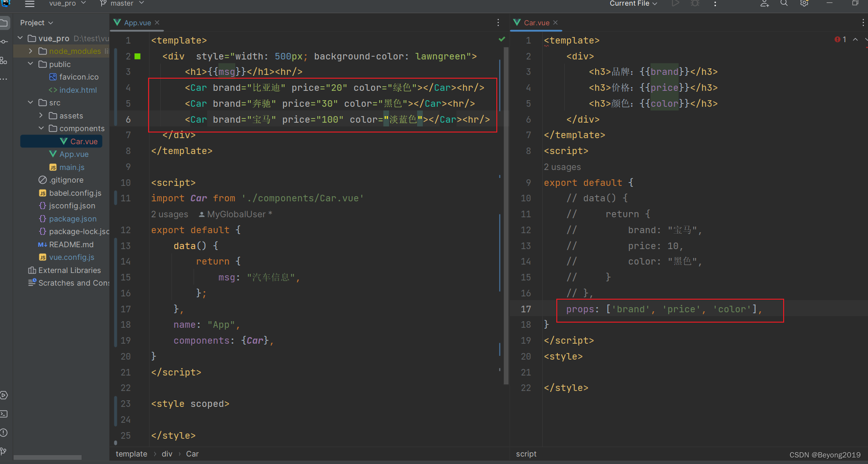This screenshot has width=868, height=464.
Task: Open babel.config.js file
Action: pos(70,193)
